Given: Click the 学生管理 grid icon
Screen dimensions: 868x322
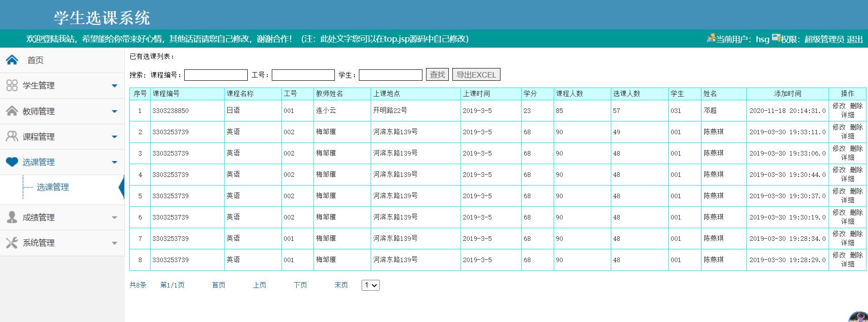Looking at the screenshot, I should (12, 85).
